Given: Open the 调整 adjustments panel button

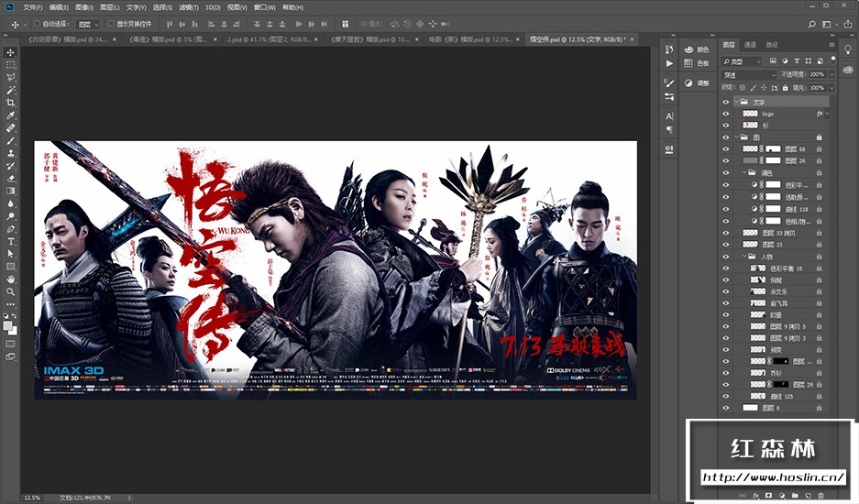Looking at the screenshot, I should [697, 83].
